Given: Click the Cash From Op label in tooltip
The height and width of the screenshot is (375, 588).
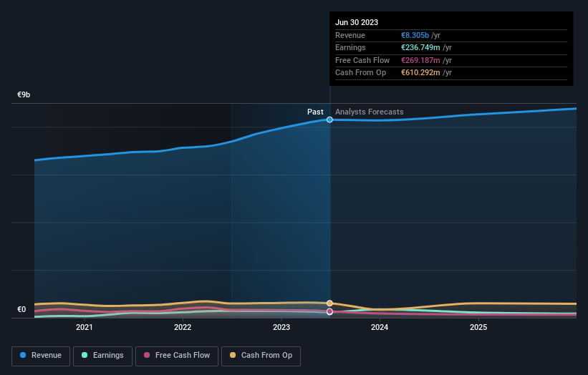Looking at the screenshot, I should [x=360, y=73].
